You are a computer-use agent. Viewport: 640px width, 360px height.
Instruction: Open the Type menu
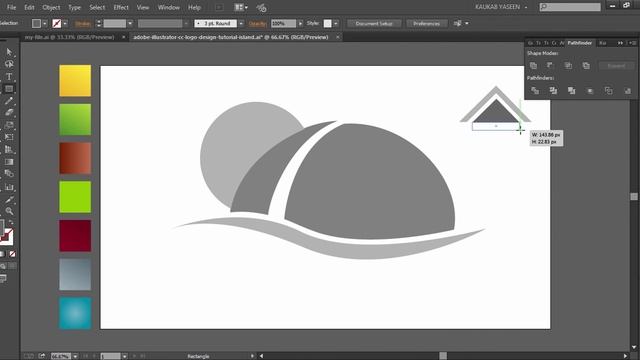(74, 7)
